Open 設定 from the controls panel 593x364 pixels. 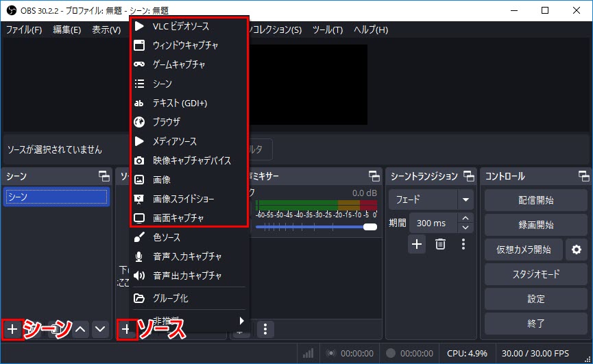[x=536, y=299]
